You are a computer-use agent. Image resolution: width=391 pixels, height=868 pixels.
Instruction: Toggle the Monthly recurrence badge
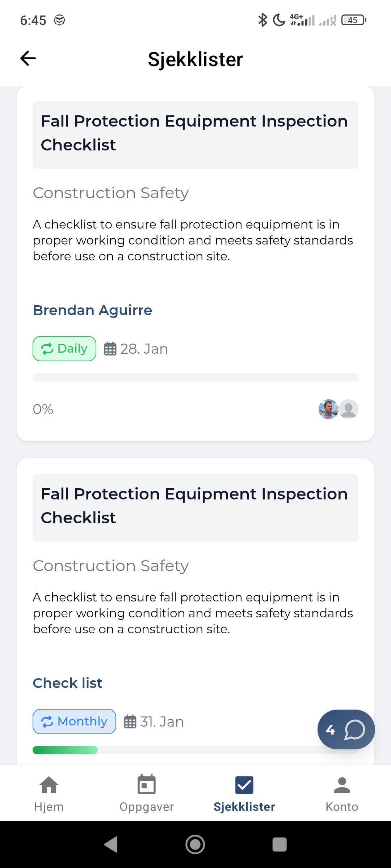[x=74, y=721]
